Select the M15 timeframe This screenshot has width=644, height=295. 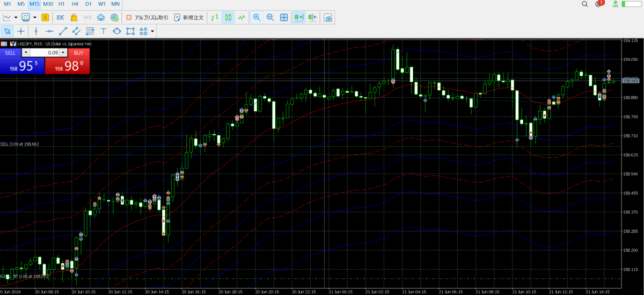point(34,4)
